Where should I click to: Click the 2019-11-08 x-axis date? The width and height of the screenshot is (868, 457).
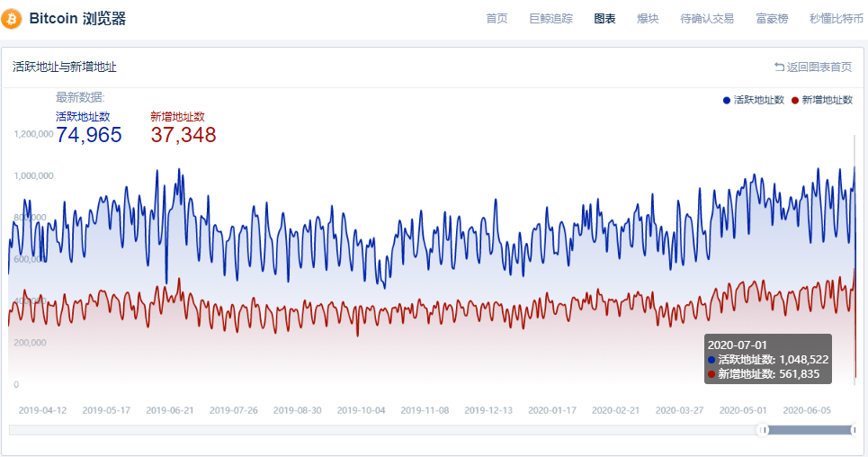tap(425, 410)
